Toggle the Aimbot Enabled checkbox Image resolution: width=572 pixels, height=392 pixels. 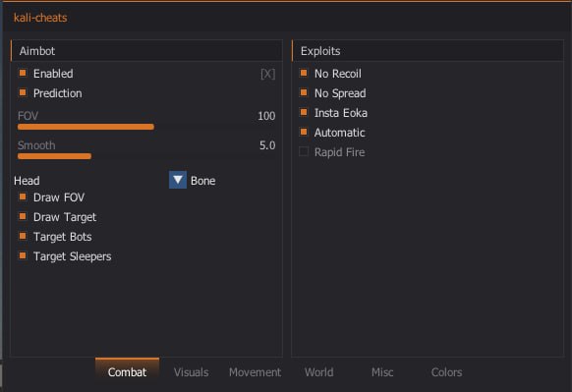pyautogui.click(x=23, y=74)
